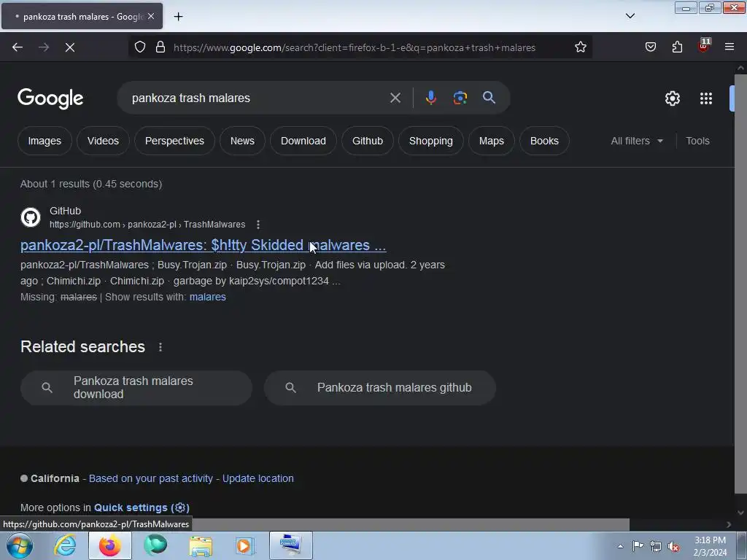This screenshot has width=747, height=560.
Task: Expand the All filters dropdown
Action: coord(637,141)
